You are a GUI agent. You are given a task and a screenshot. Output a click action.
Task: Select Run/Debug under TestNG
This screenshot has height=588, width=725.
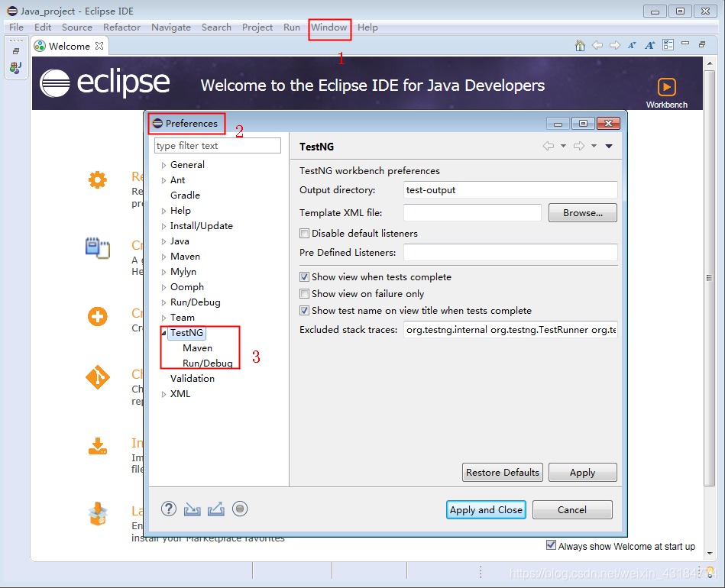208,363
